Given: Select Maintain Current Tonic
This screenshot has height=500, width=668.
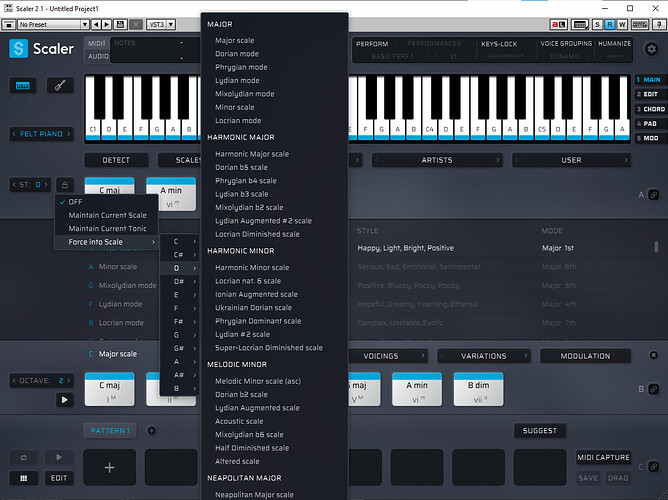Looking at the screenshot, I should pos(107,228).
